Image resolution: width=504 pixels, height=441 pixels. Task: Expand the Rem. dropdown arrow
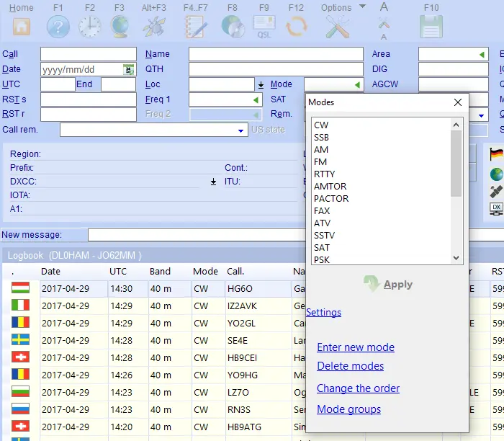[481, 115]
